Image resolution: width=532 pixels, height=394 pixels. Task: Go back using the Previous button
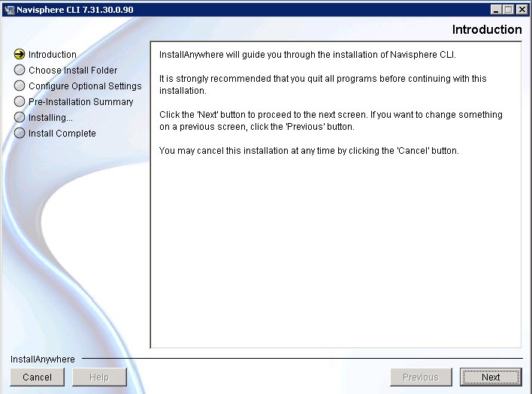[420, 377]
